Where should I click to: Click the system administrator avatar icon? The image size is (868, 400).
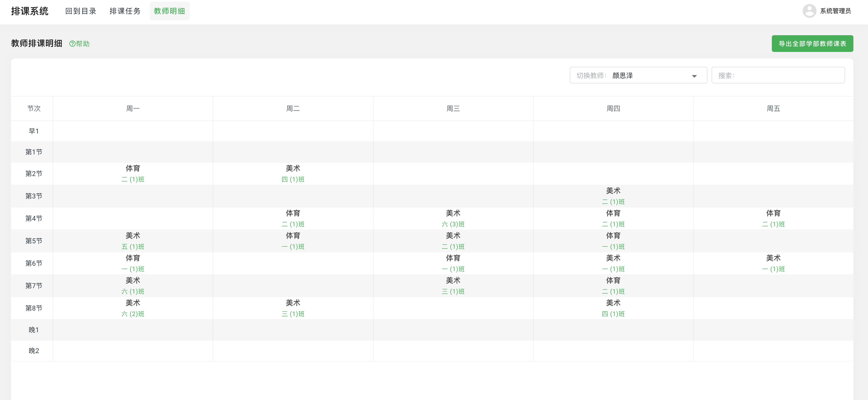809,11
